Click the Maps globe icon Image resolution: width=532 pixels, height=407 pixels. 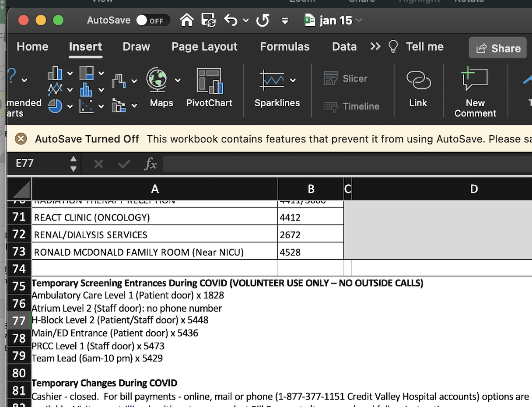pos(157,80)
